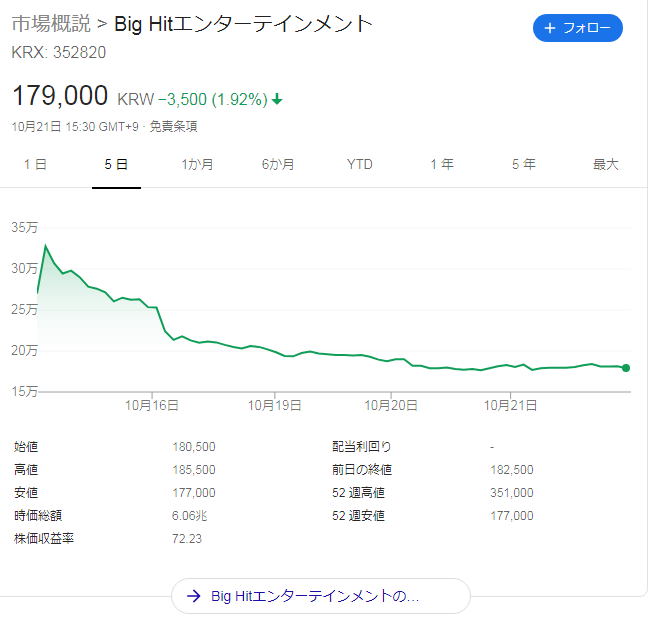Show the 最大 chart range

click(605, 164)
